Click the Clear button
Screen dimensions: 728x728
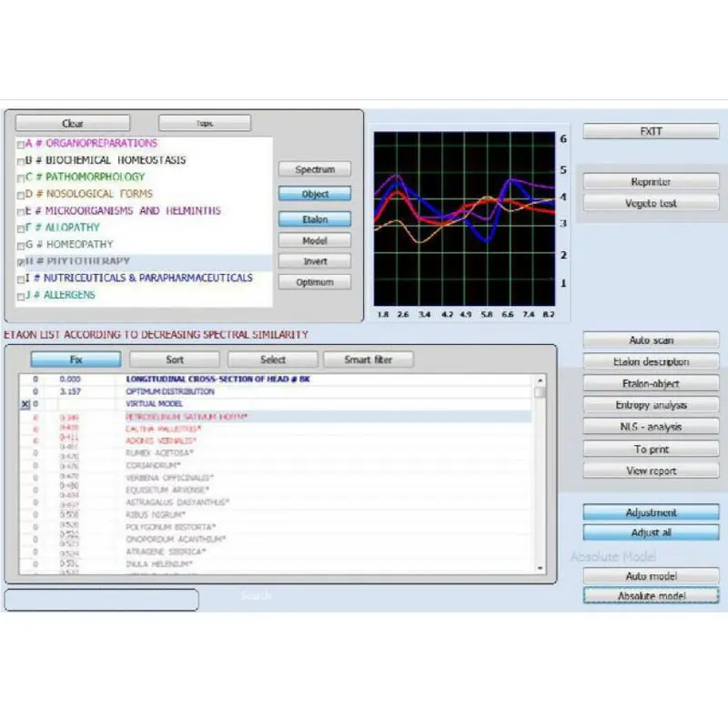click(x=73, y=124)
